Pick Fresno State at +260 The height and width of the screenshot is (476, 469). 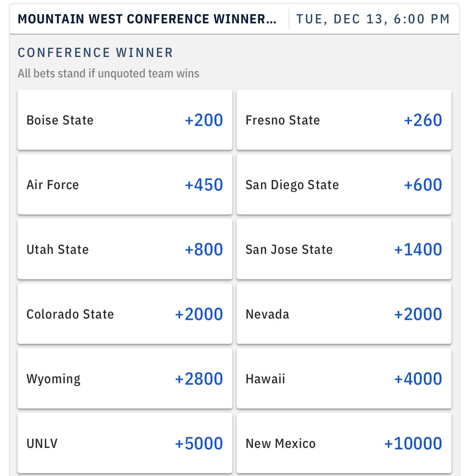(x=344, y=120)
